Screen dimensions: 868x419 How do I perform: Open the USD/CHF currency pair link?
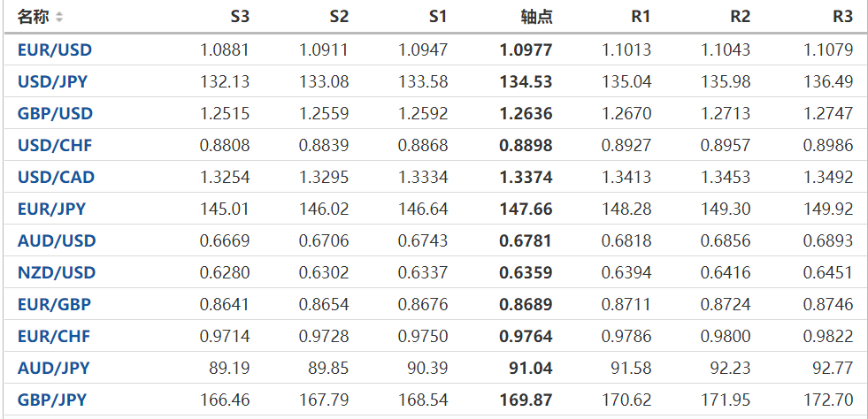pyautogui.click(x=55, y=146)
